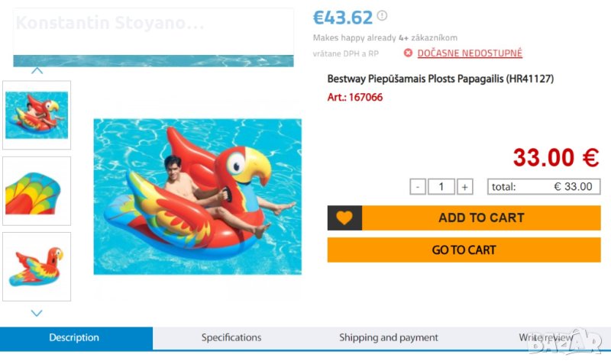
Task: Decrease quantity with the minus button
Action: click(x=418, y=187)
